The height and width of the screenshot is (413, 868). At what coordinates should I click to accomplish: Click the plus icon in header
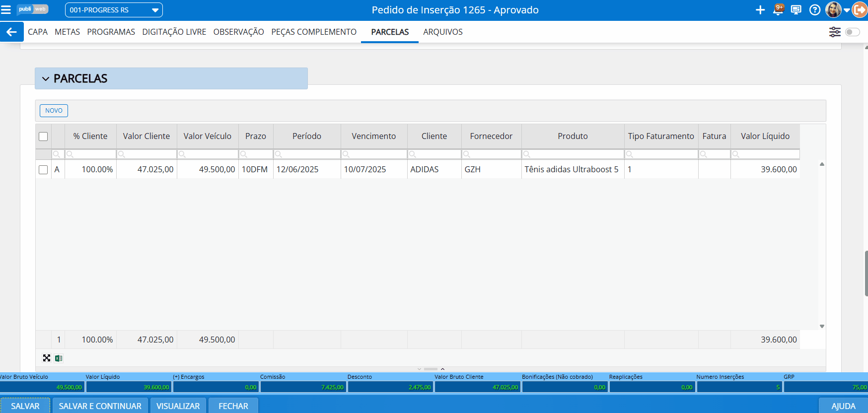pos(760,10)
